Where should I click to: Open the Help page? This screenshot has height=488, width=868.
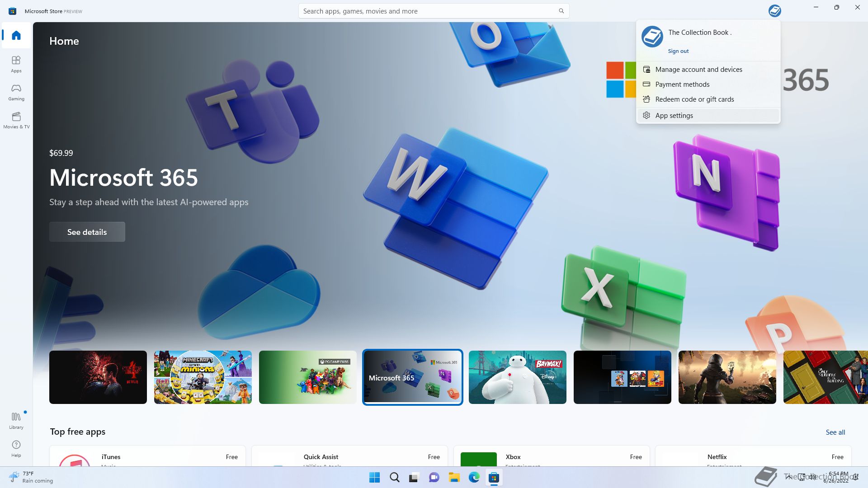pyautogui.click(x=16, y=449)
